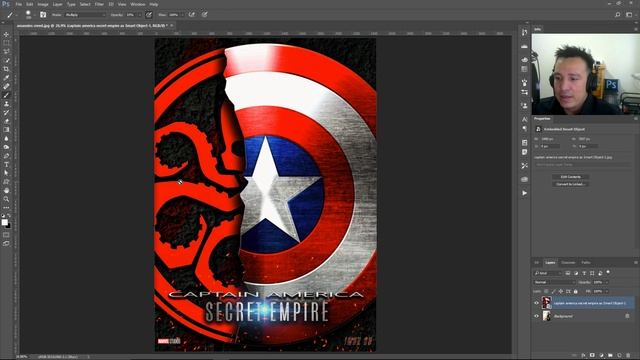Create new group in Layers panel
This screenshot has width=640, height=360.
610,356
